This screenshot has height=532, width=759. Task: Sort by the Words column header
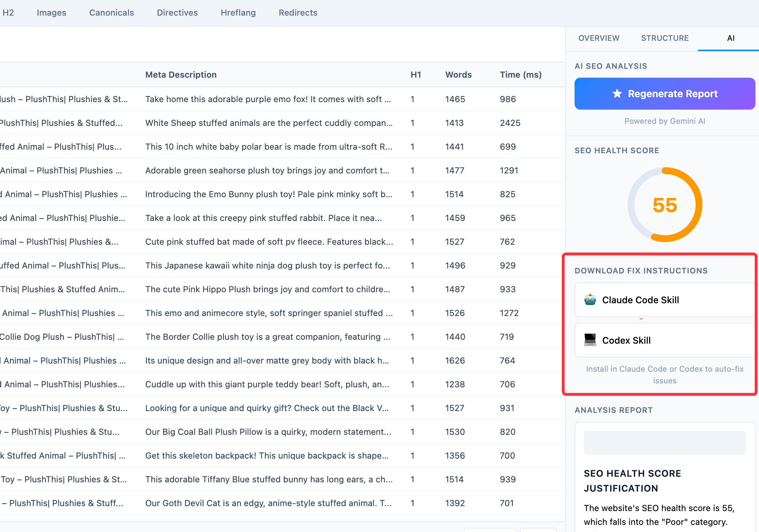(458, 75)
